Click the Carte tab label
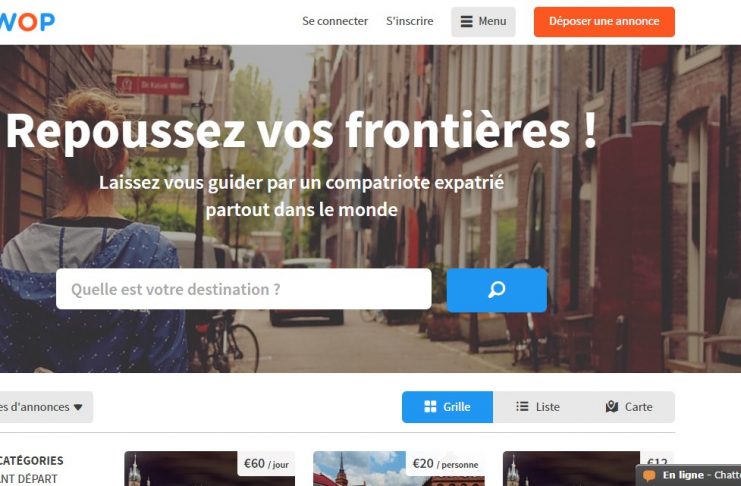This screenshot has width=741, height=486. coord(638,407)
